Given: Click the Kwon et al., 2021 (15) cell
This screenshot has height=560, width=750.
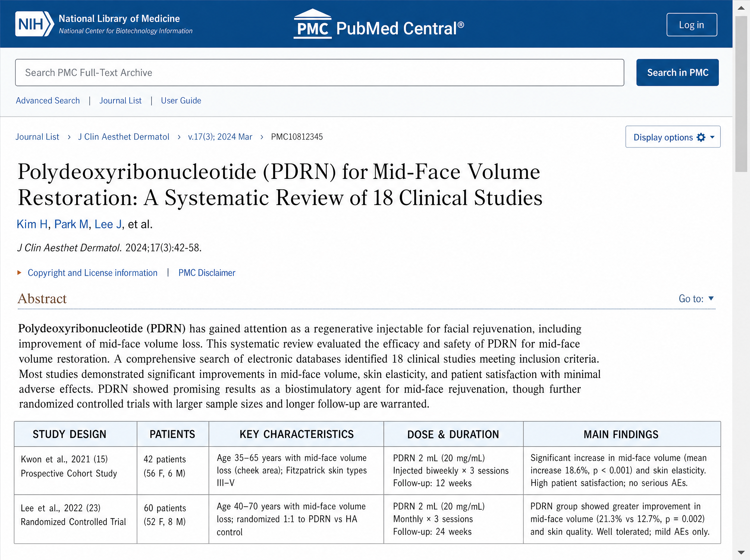Looking at the screenshot, I should [x=75, y=470].
